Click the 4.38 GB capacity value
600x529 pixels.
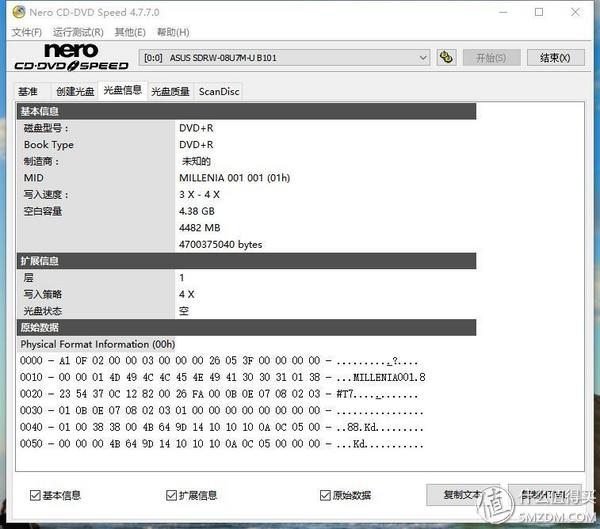point(197,211)
